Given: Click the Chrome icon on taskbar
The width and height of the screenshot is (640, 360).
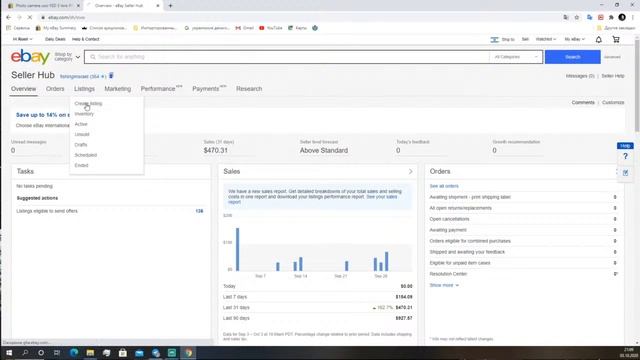Looking at the screenshot, I should click(189, 353).
